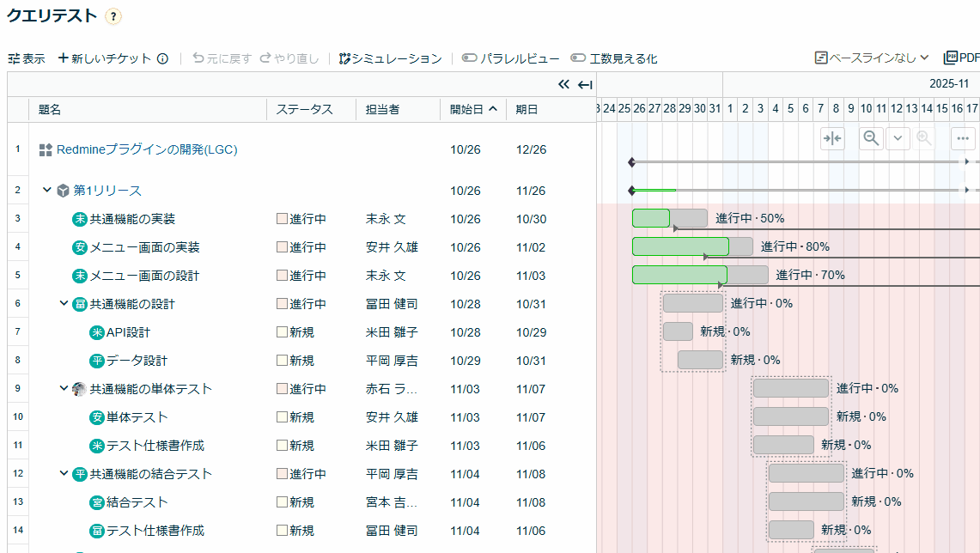980x553 pixels.
Task: Click the double-chevron collapse icon above the chart
Action: pyautogui.click(x=563, y=84)
